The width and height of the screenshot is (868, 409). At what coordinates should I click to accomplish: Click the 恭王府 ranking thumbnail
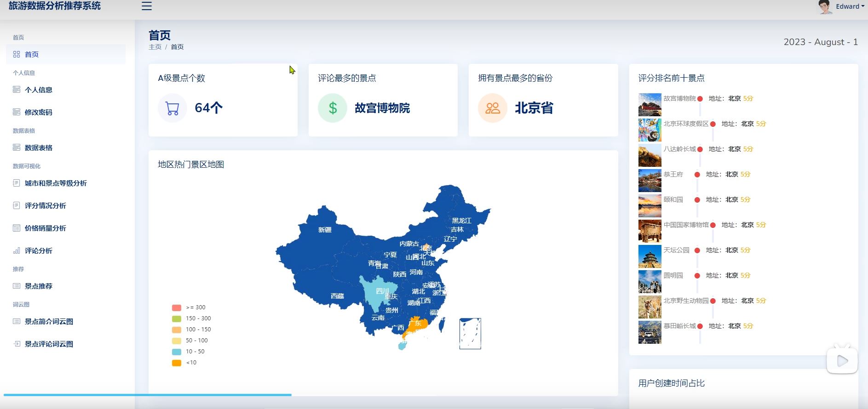(650, 181)
